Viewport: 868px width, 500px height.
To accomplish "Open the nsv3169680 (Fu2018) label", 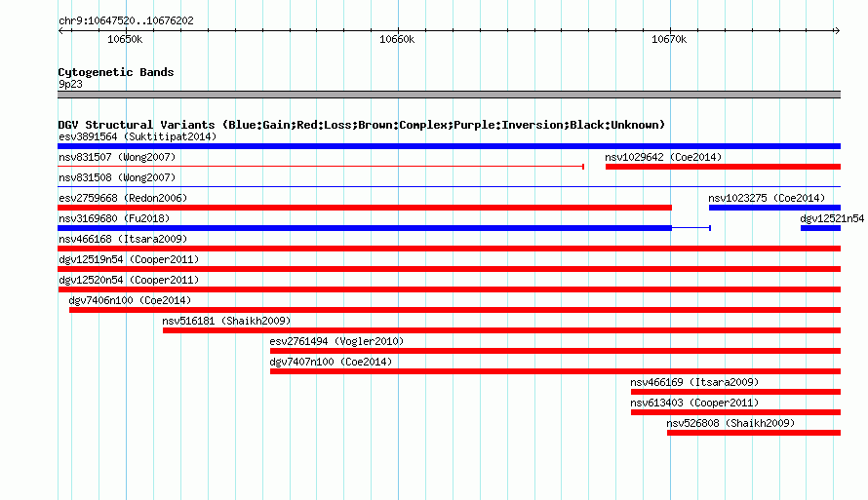I will point(114,218).
